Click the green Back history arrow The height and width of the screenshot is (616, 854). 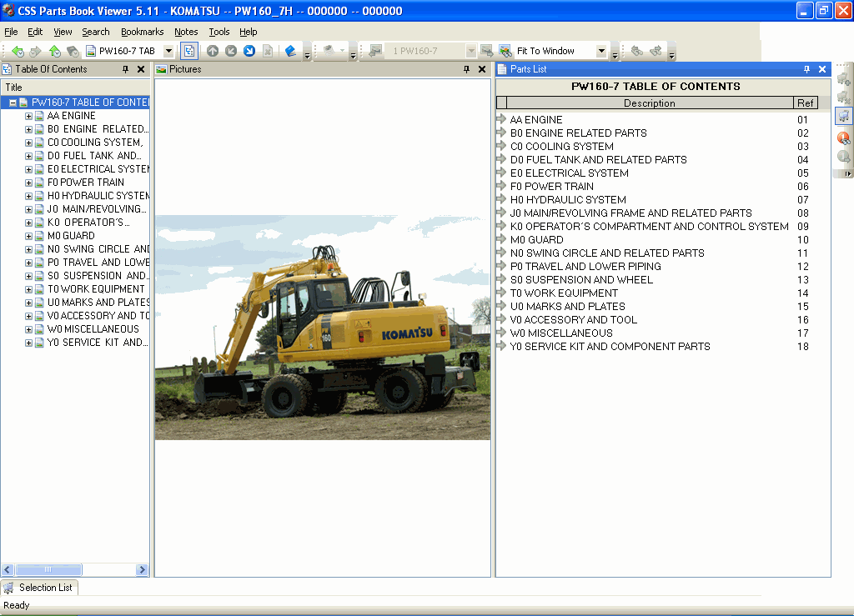18,51
